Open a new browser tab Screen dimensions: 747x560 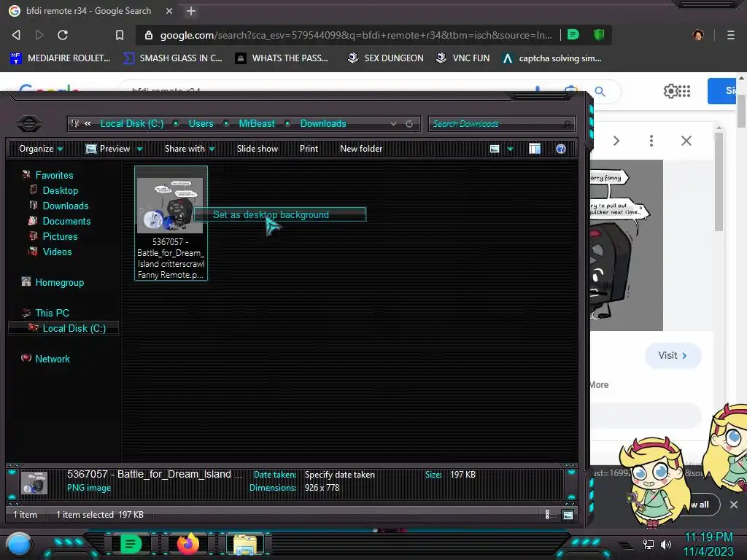191,11
